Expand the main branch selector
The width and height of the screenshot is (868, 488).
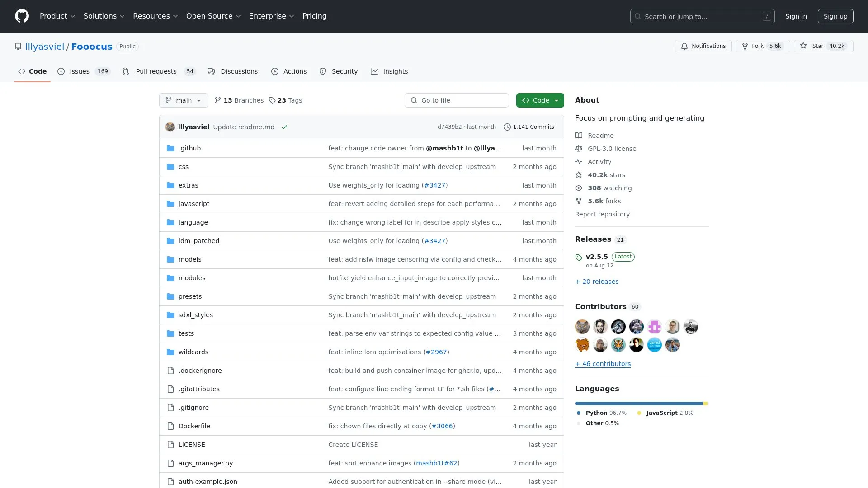(184, 100)
